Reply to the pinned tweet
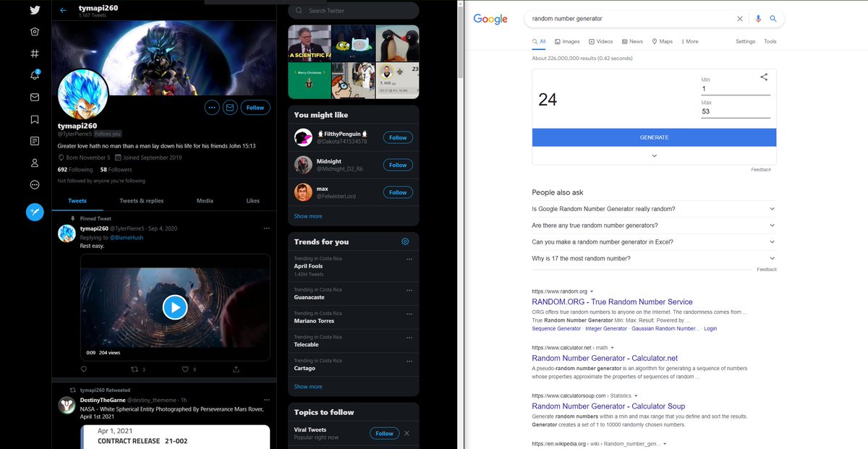This screenshot has width=868, height=449. [84, 369]
